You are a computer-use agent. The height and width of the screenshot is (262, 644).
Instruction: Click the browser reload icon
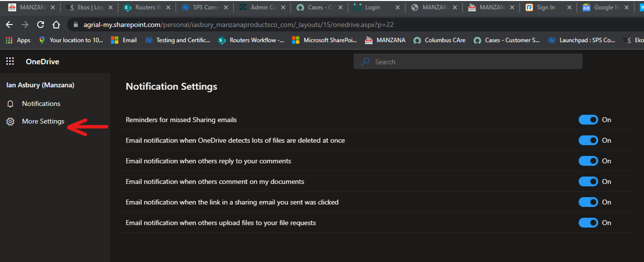click(41, 24)
